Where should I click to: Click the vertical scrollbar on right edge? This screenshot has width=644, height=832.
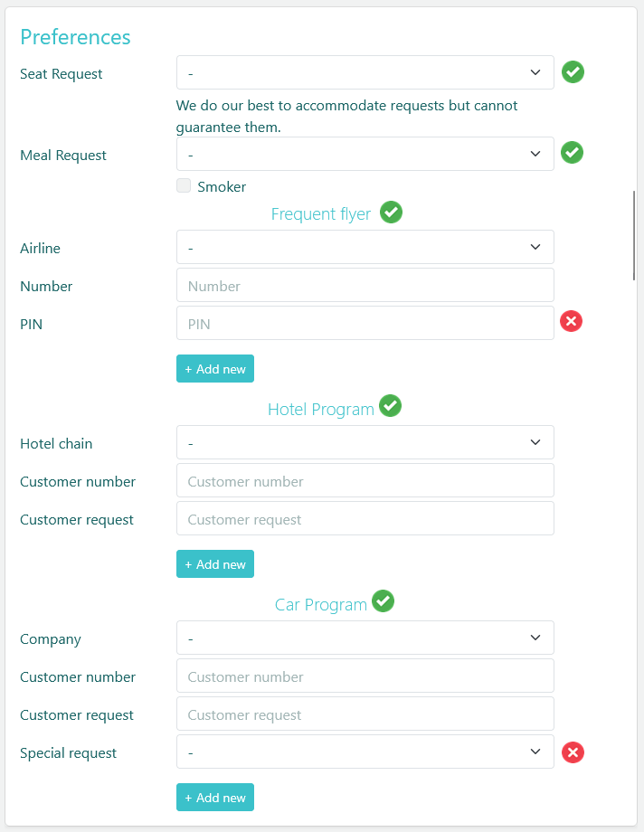pos(635,235)
